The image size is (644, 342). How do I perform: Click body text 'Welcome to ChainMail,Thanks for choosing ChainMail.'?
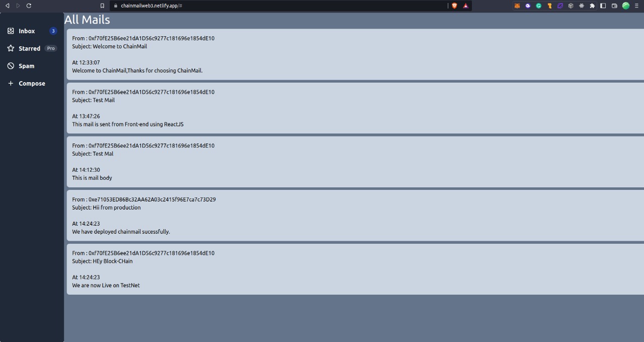coord(137,71)
